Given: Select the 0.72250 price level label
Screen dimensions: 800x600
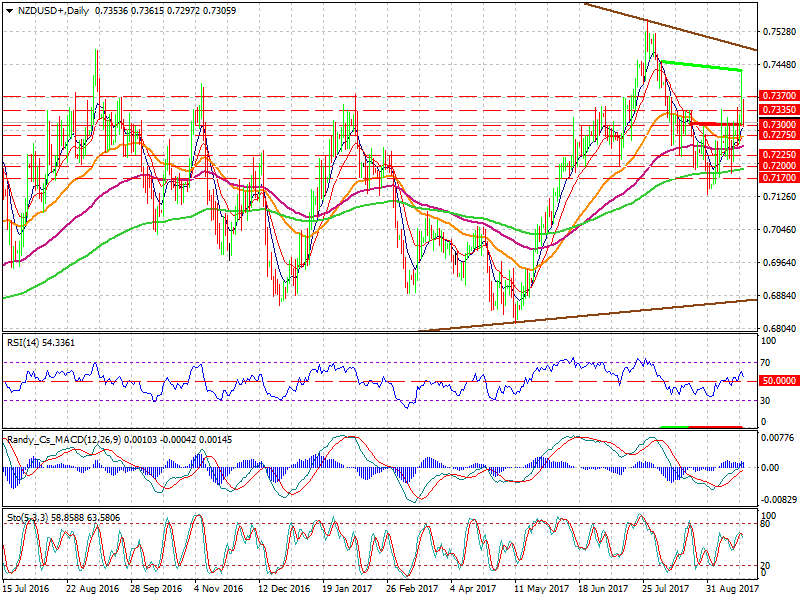Looking at the screenshot, I should coord(777,155).
